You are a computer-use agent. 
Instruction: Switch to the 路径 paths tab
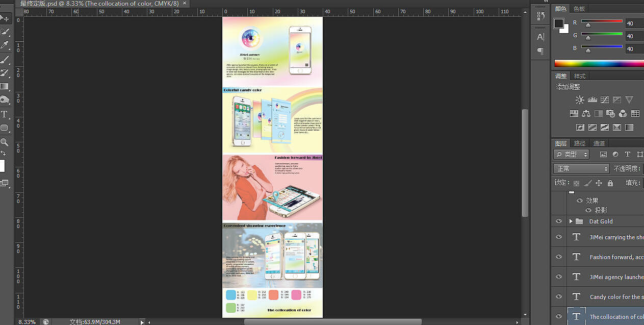pos(580,143)
